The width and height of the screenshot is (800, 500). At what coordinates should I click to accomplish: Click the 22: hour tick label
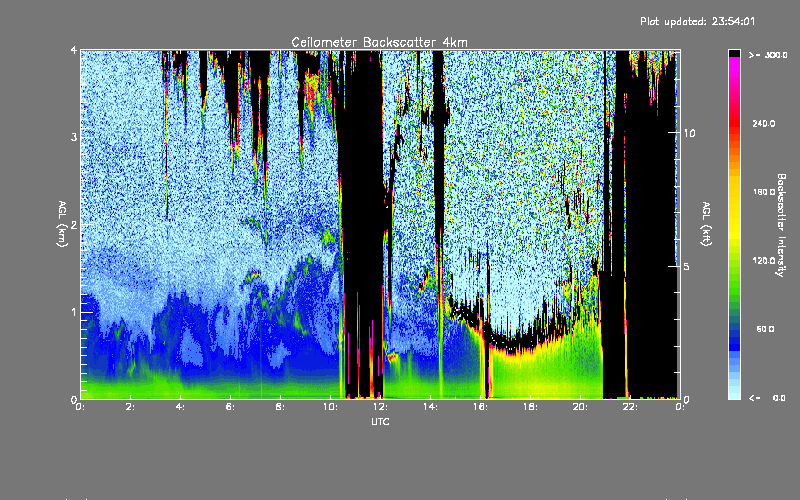pyautogui.click(x=630, y=407)
